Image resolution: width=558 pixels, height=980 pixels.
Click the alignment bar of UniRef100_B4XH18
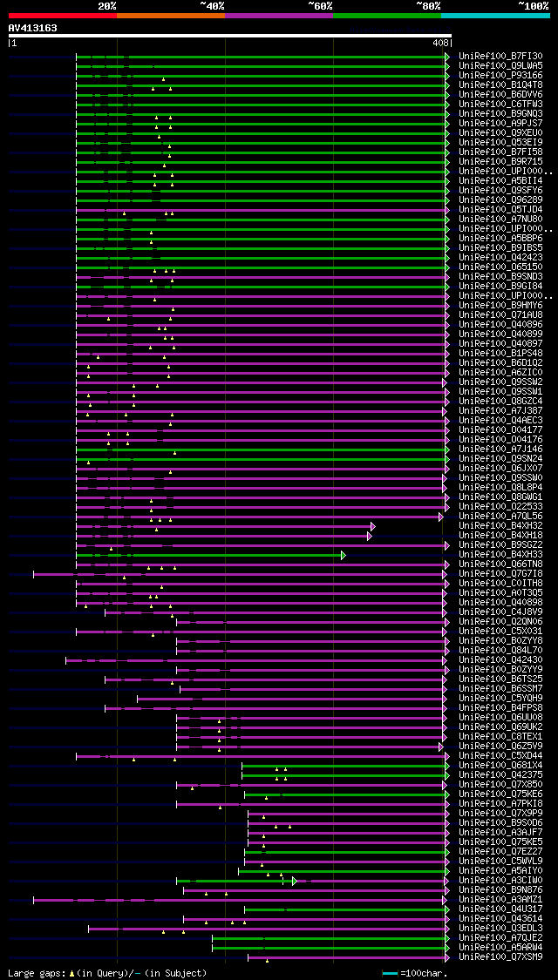click(x=224, y=536)
